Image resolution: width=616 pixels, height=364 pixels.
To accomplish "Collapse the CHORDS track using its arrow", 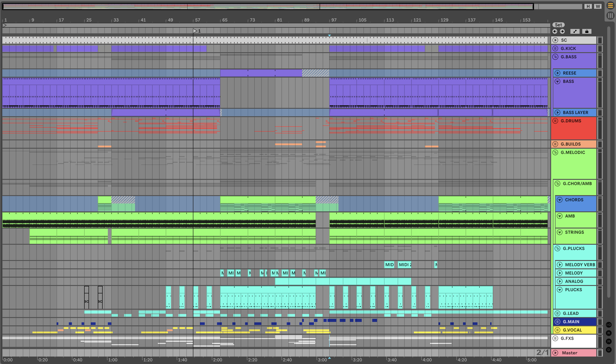I will pyautogui.click(x=560, y=200).
